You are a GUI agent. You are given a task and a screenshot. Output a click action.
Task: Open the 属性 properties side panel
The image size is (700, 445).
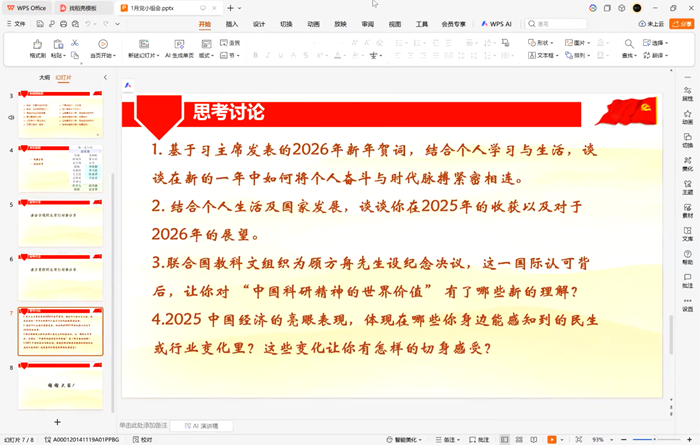[687, 94]
